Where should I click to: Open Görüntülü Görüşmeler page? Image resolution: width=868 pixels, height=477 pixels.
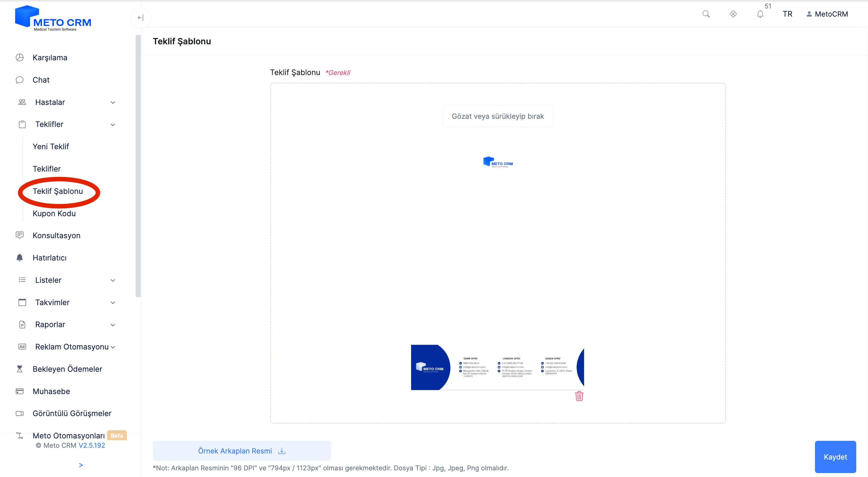click(x=72, y=414)
